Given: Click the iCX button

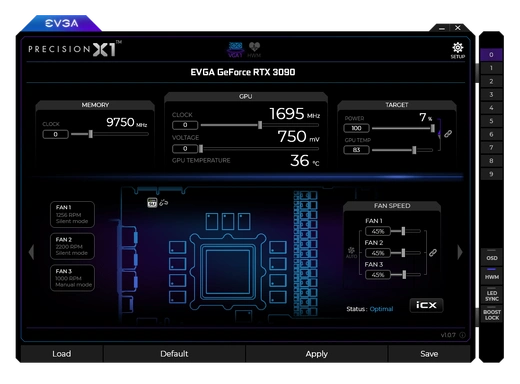Looking at the screenshot, I should click(x=426, y=305).
